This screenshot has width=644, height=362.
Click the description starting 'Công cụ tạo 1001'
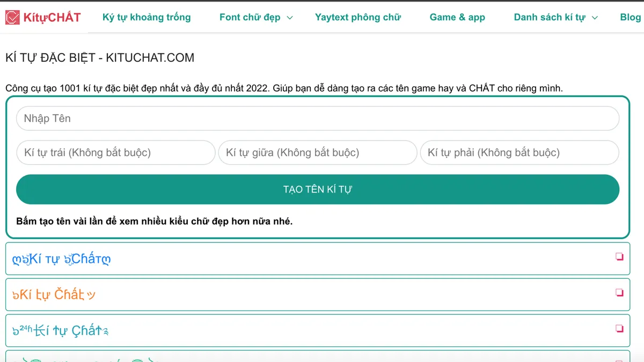(x=284, y=88)
